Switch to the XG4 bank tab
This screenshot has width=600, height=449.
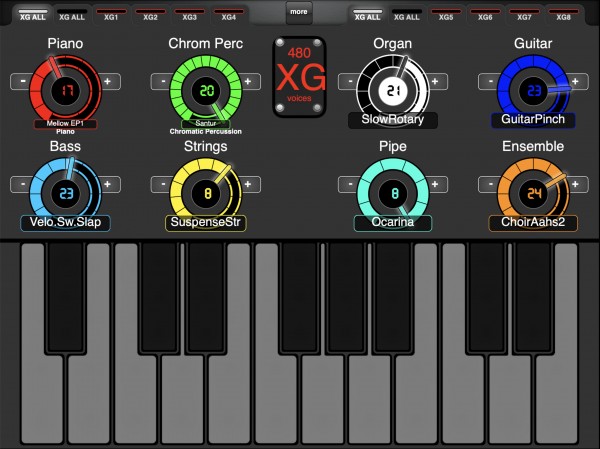click(228, 16)
